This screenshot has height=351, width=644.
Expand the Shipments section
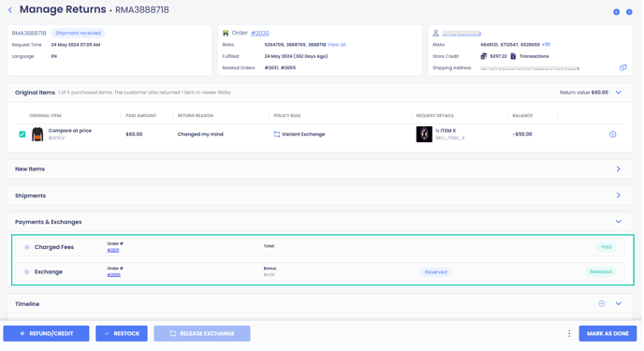click(x=619, y=196)
